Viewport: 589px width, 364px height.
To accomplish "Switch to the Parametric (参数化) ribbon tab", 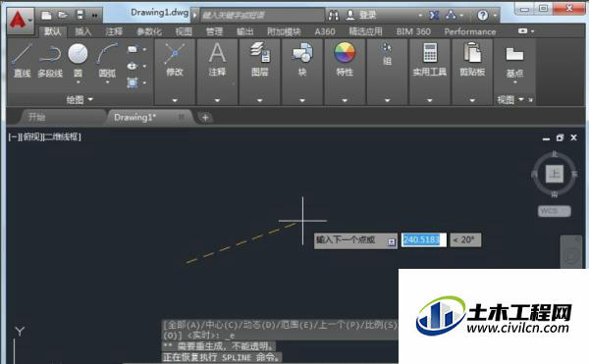I will coord(149,32).
